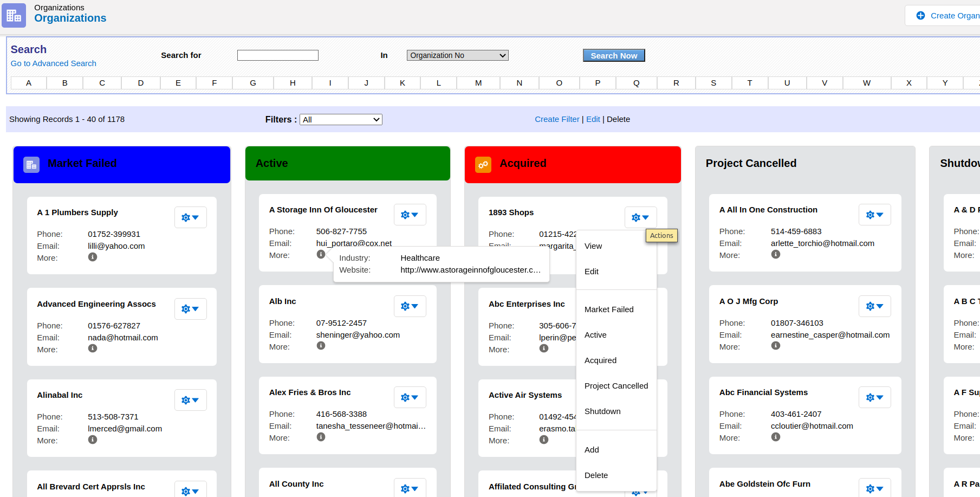
Task: Click the Create Filter link
Action: pos(557,119)
